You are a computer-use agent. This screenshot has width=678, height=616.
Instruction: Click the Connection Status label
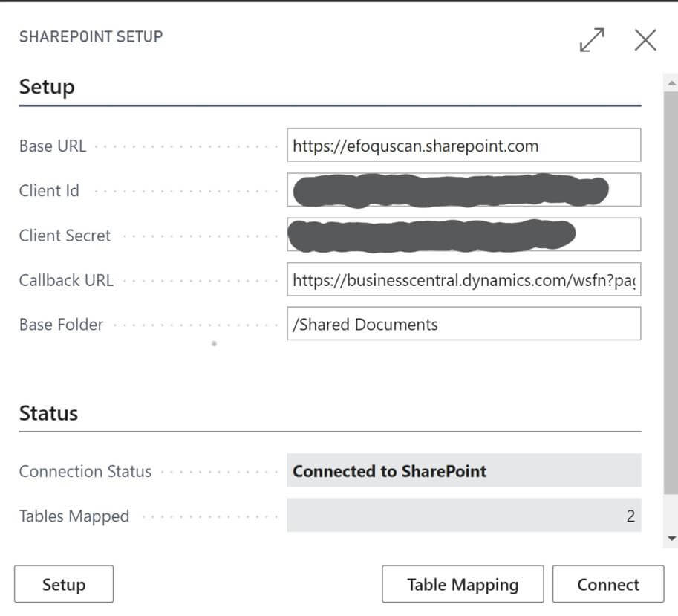pos(85,471)
